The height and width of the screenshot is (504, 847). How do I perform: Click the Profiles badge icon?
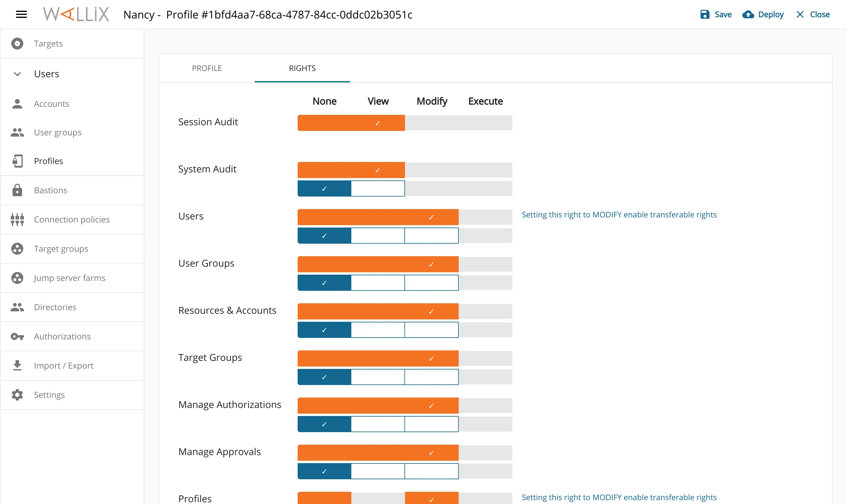coord(17,161)
